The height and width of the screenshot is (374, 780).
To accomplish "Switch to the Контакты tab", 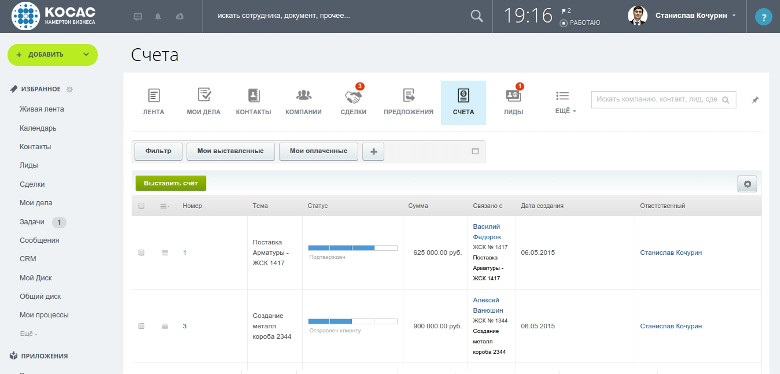I will coord(253,102).
